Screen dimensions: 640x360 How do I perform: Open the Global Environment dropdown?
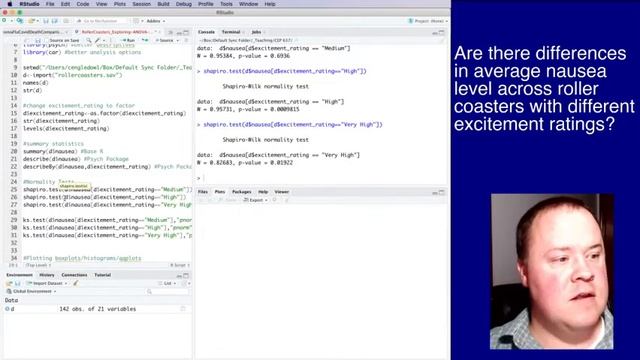[31, 291]
